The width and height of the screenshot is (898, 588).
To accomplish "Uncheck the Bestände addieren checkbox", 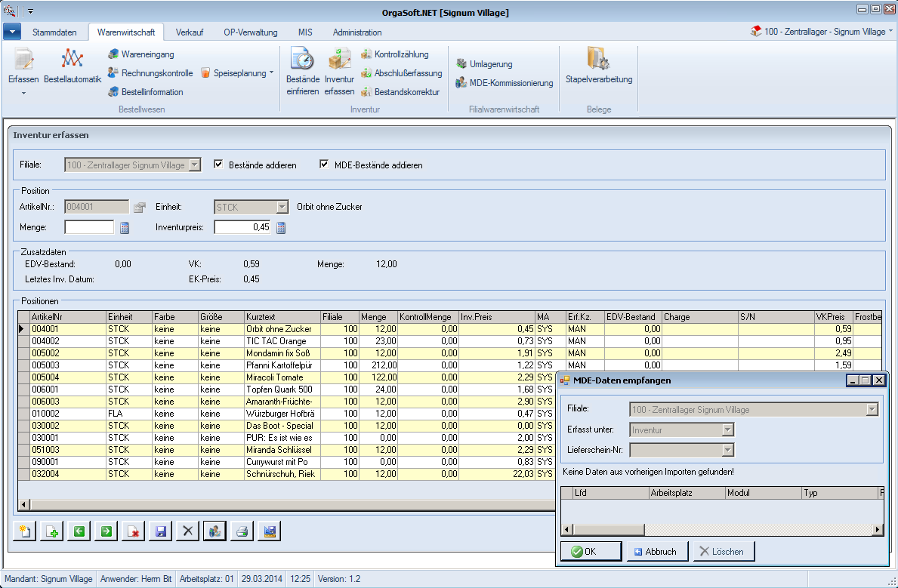I will tap(219, 165).
